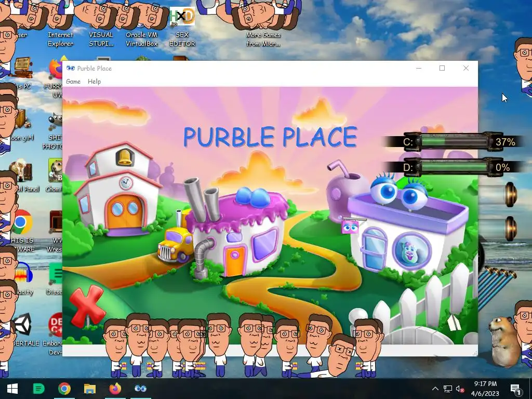532x399 pixels.
Task: Open the notification center icon
Action: tap(516, 389)
